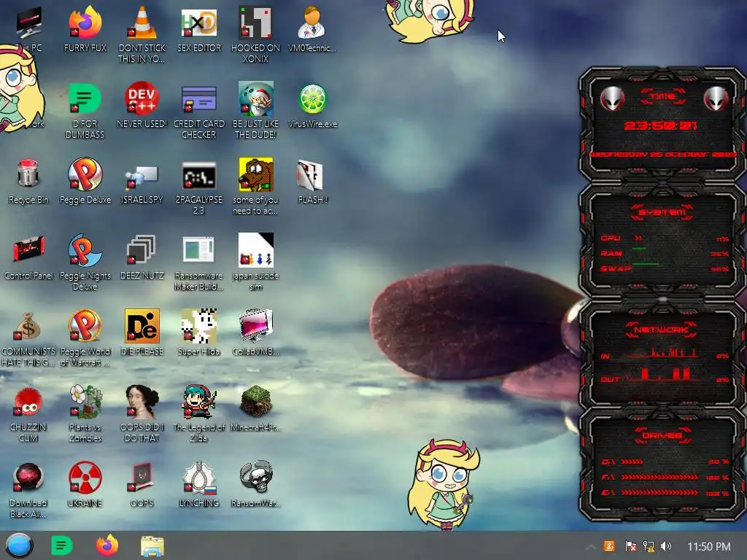Select the LYNCHING noose icon

pyautogui.click(x=199, y=477)
